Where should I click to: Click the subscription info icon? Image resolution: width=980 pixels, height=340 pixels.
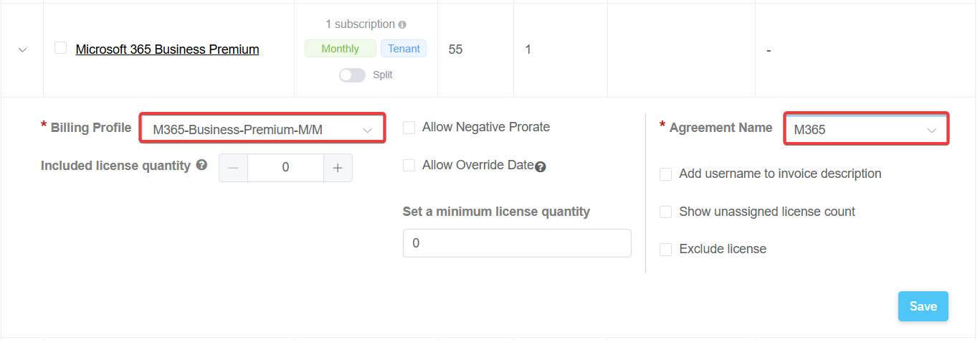(403, 24)
